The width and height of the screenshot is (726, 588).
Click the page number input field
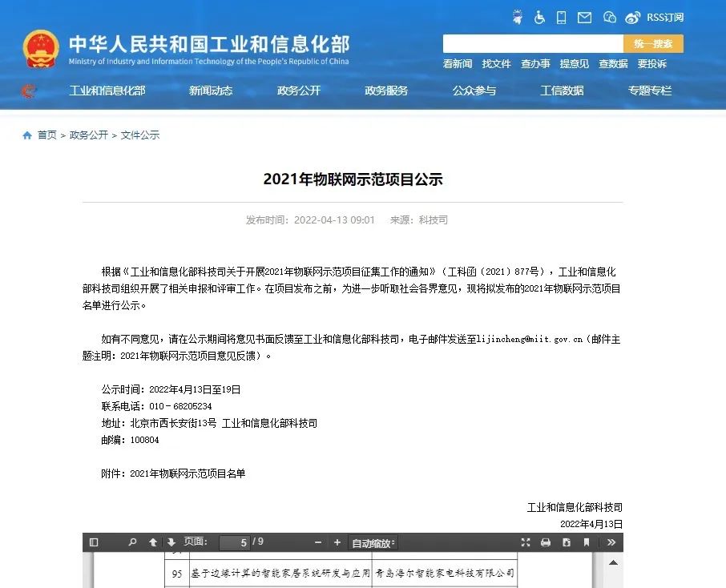[236, 542]
